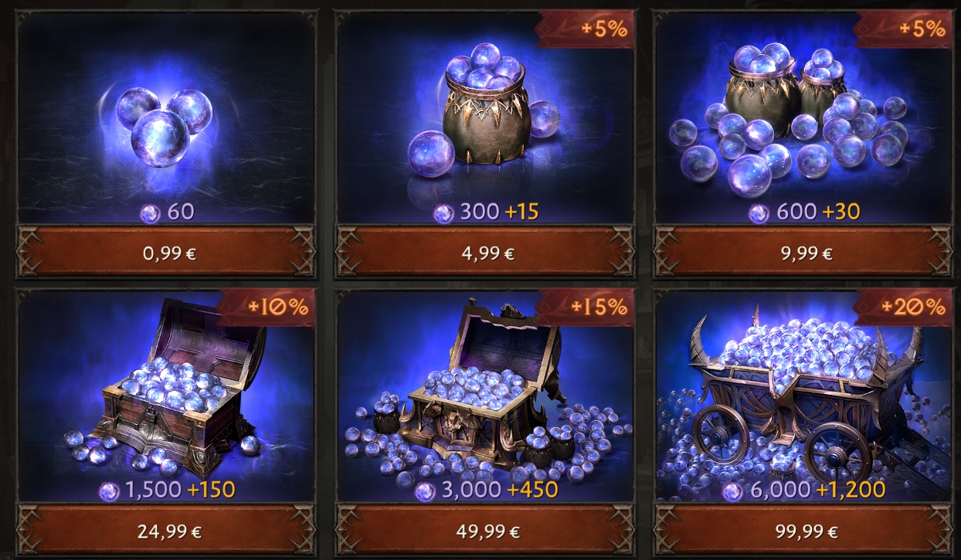Image resolution: width=961 pixels, height=560 pixels.
Task: Buy the 60 orbs pack for 0,99 €
Action: [166, 252]
